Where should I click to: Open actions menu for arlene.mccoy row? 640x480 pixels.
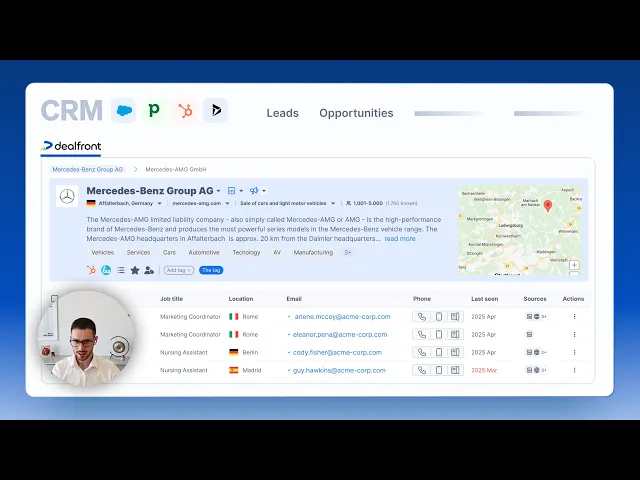pyautogui.click(x=574, y=317)
